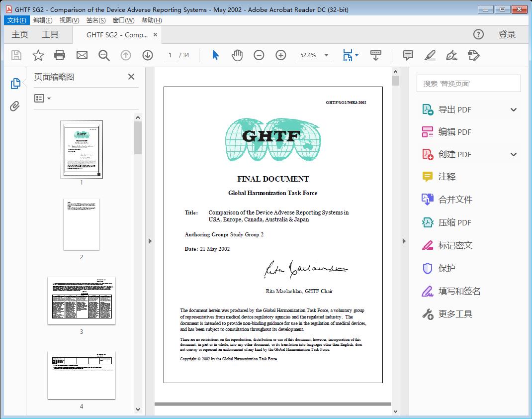Select page 4 thumbnail
The height and width of the screenshot is (419, 532).
pyautogui.click(x=82, y=375)
